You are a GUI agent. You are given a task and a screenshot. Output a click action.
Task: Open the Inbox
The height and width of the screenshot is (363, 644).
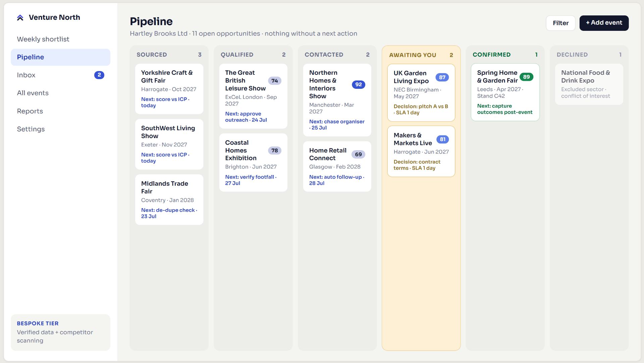[60, 75]
